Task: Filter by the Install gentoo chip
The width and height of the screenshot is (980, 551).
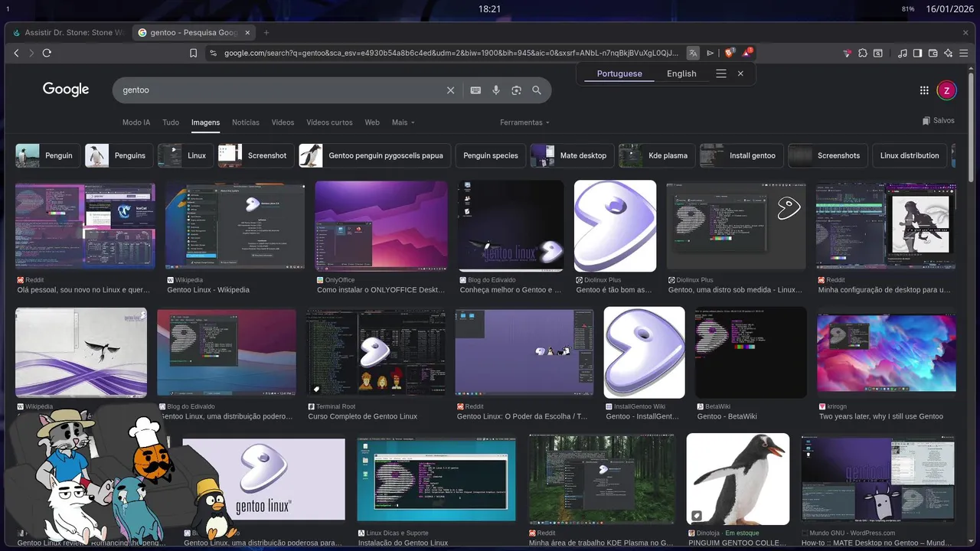Action: point(741,155)
